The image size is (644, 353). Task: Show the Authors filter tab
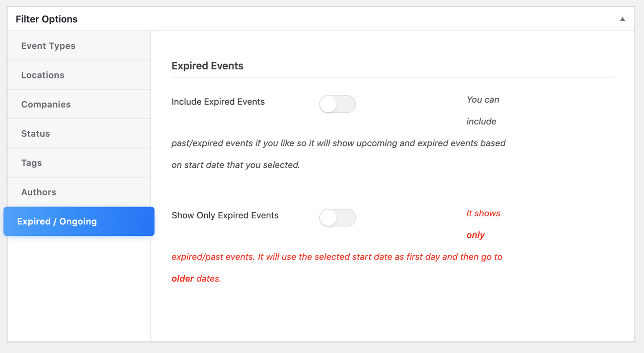[x=39, y=192]
